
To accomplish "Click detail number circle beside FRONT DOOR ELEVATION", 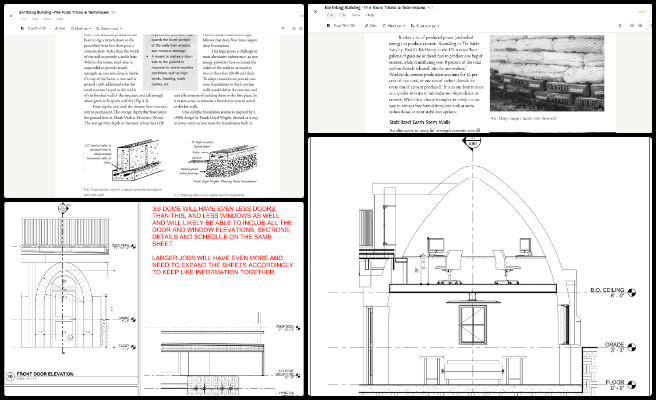I will [10, 376].
